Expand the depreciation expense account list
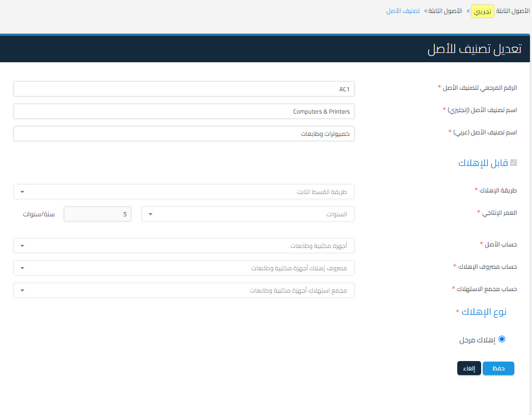The width and height of the screenshot is (532, 415). (x=184, y=268)
